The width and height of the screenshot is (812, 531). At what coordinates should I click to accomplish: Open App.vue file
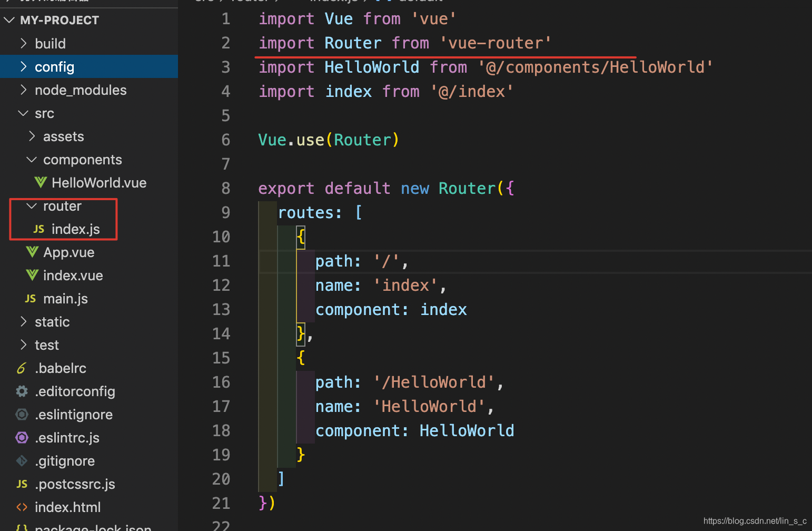89,252
